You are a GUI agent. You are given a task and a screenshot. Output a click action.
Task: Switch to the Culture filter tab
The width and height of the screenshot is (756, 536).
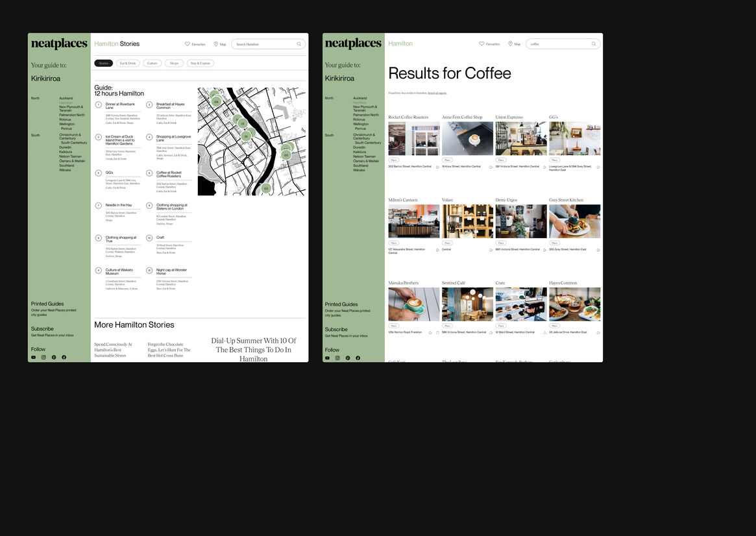pyautogui.click(x=152, y=64)
